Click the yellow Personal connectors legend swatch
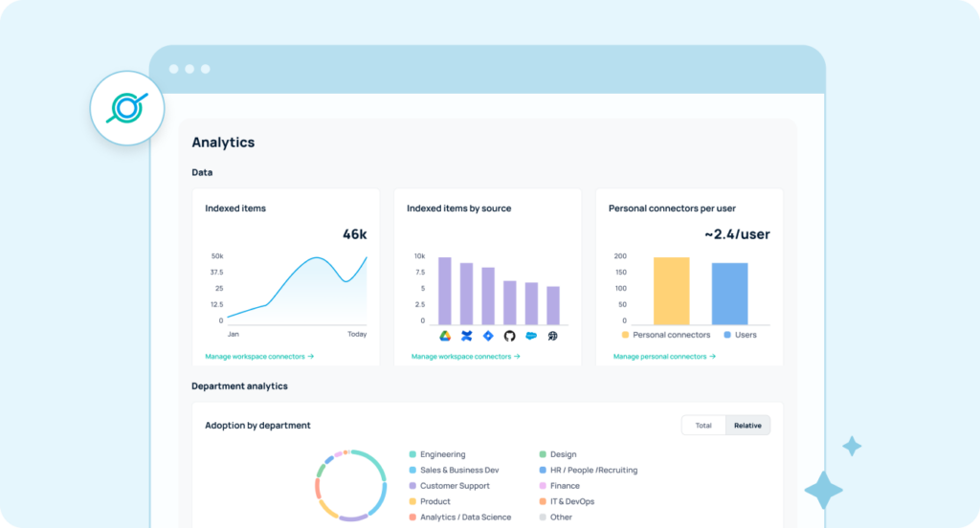The height and width of the screenshot is (528, 980). (x=625, y=335)
